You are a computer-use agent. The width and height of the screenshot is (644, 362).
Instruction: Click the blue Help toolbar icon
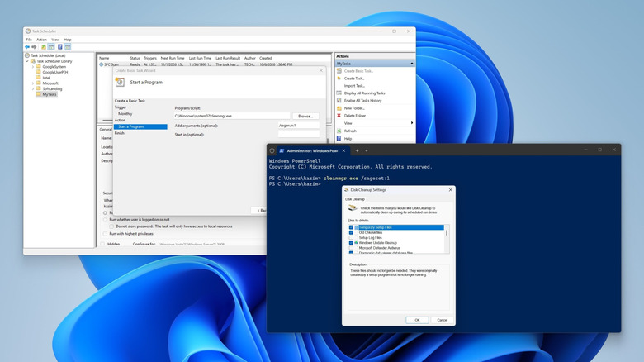60,47
